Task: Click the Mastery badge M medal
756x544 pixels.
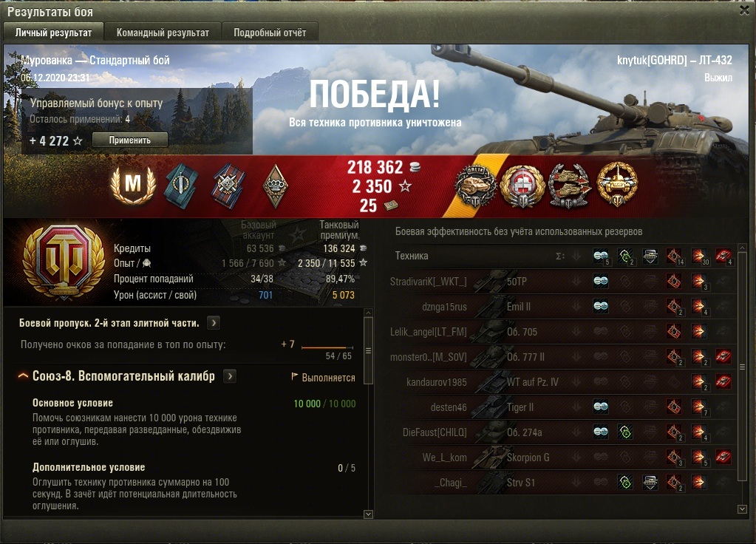Action: [133, 186]
